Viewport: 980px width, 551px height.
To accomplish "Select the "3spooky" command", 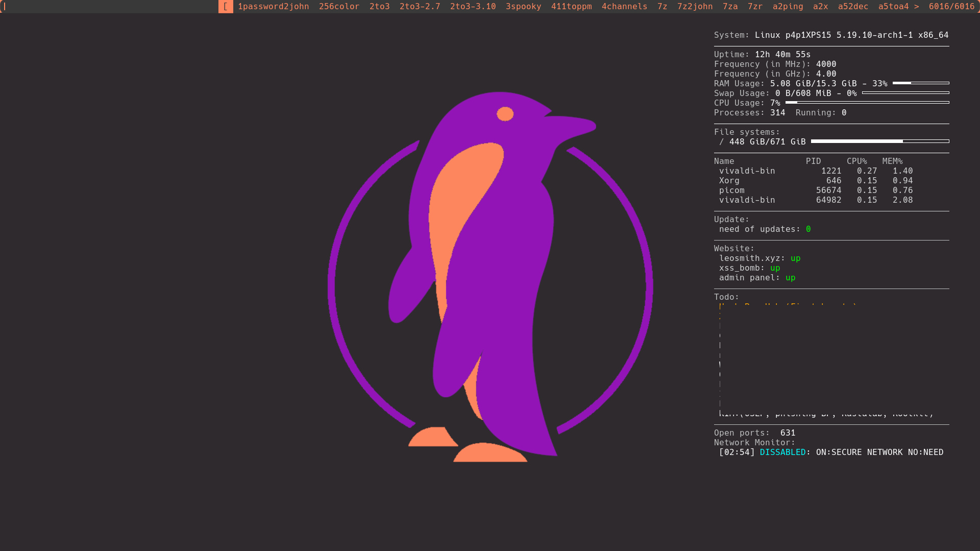I will coord(523,7).
